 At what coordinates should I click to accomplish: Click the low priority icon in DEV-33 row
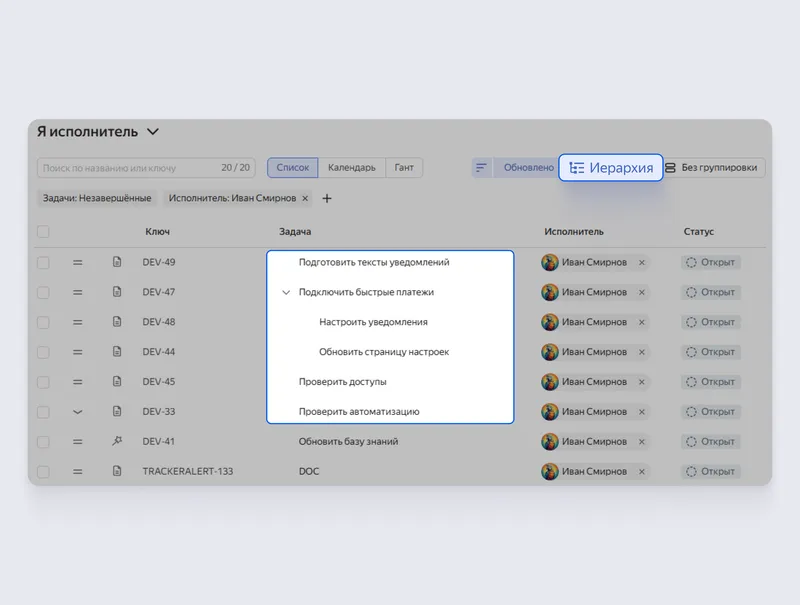(x=78, y=412)
